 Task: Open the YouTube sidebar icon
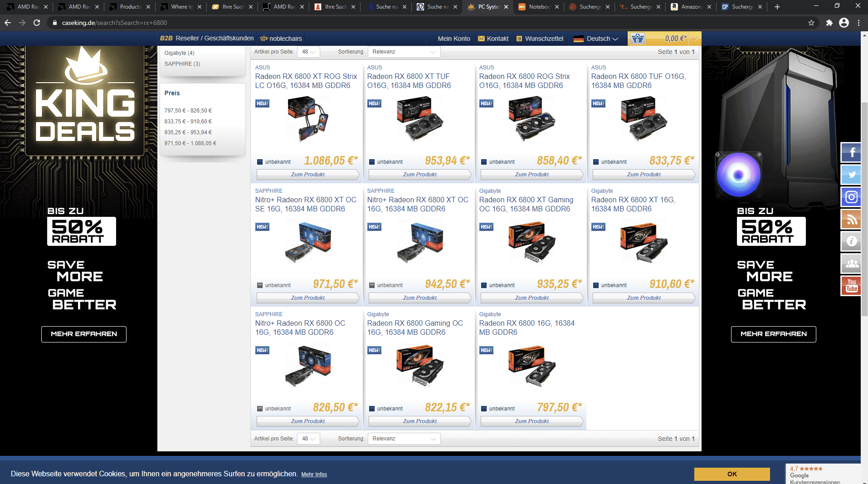coord(851,286)
